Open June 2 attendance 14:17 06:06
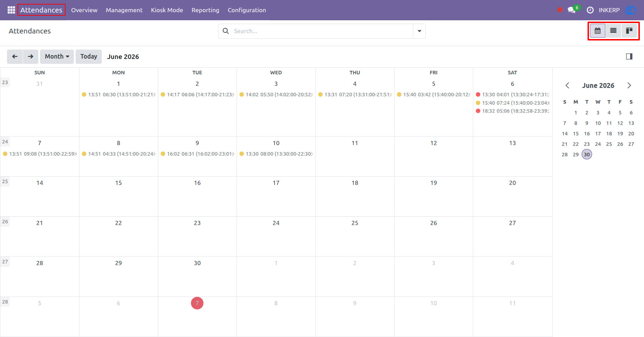This screenshot has width=644, height=337. click(197, 95)
